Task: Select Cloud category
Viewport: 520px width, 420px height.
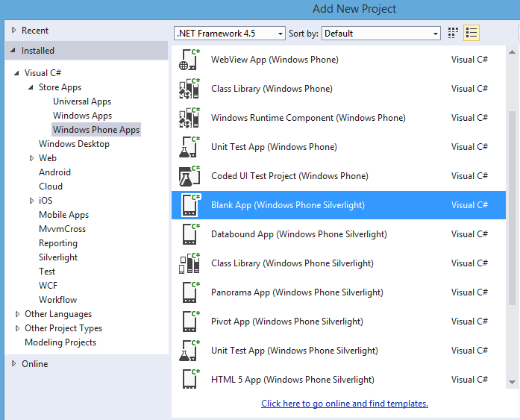Action: click(51, 187)
